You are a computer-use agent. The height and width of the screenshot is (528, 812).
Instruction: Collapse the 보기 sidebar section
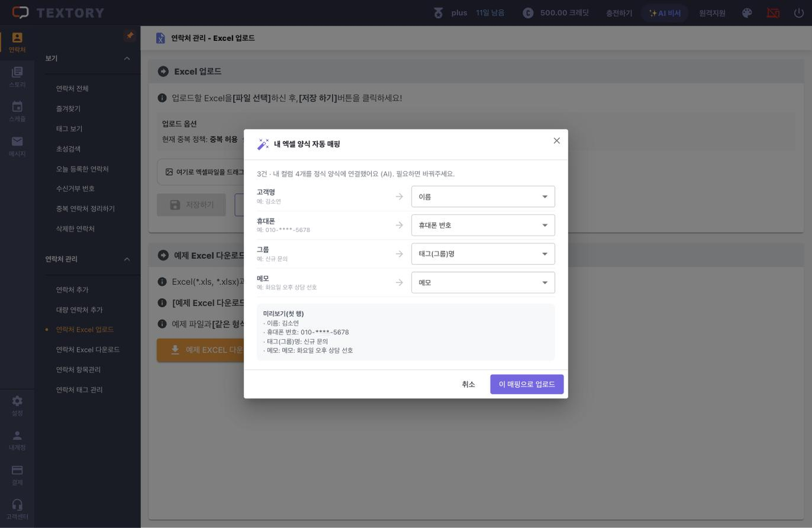pyautogui.click(x=127, y=58)
